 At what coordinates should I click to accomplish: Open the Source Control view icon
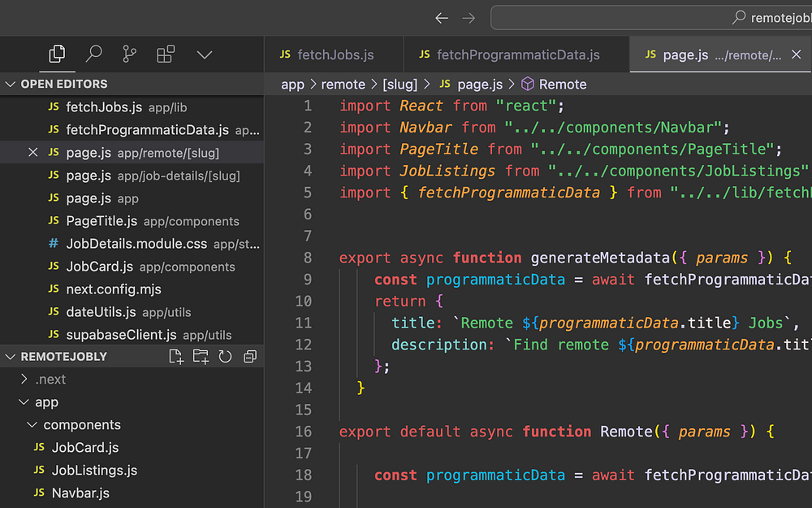tap(129, 54)
